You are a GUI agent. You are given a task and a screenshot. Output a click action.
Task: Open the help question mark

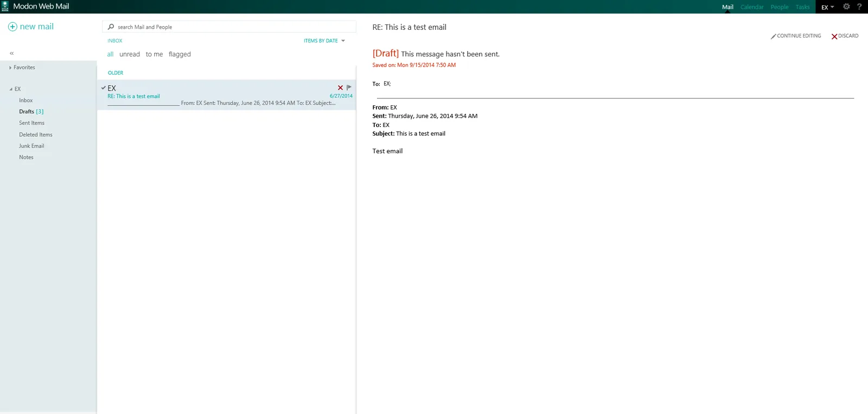click(x=859, y=7)
